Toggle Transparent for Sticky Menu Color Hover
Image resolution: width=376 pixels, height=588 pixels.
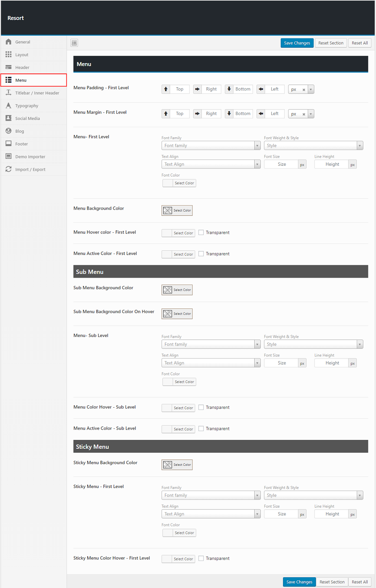click(201, 558)
